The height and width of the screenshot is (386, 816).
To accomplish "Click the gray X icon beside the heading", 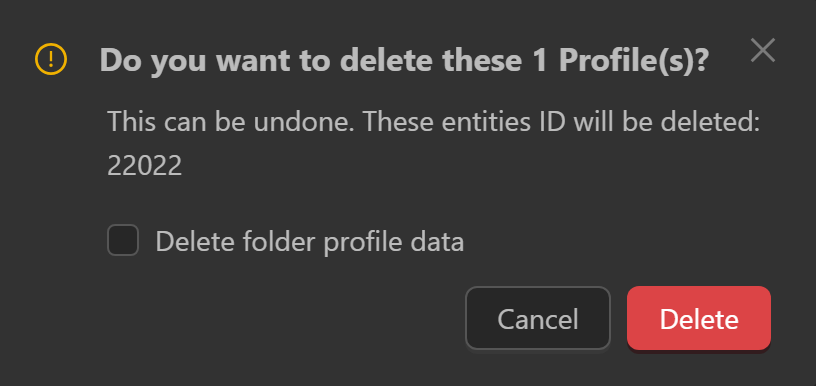I will [763, 50].
